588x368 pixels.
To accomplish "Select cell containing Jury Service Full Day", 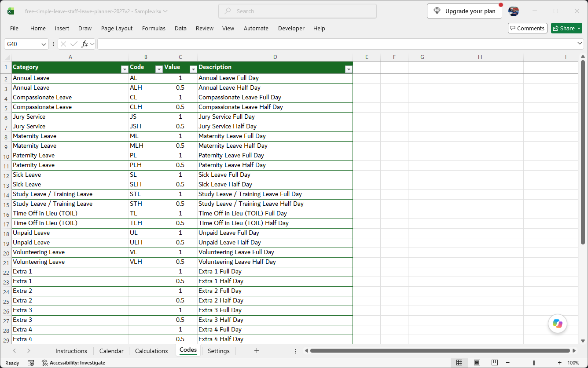I will (x=275, y=117).
